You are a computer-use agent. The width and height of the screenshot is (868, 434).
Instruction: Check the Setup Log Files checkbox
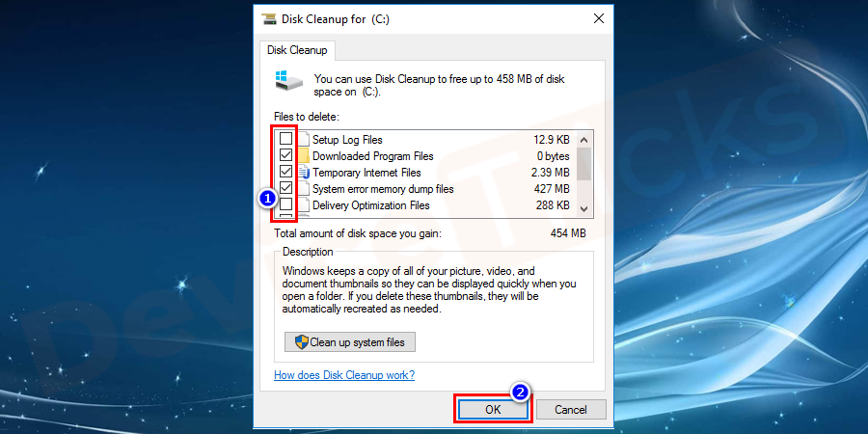click(x=286, y=139)
